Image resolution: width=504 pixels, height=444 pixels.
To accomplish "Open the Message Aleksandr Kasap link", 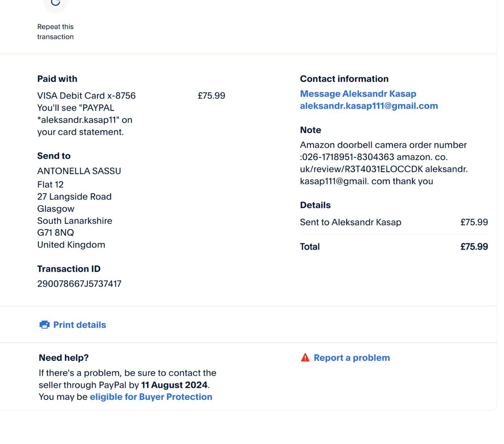I will (358, 94).
